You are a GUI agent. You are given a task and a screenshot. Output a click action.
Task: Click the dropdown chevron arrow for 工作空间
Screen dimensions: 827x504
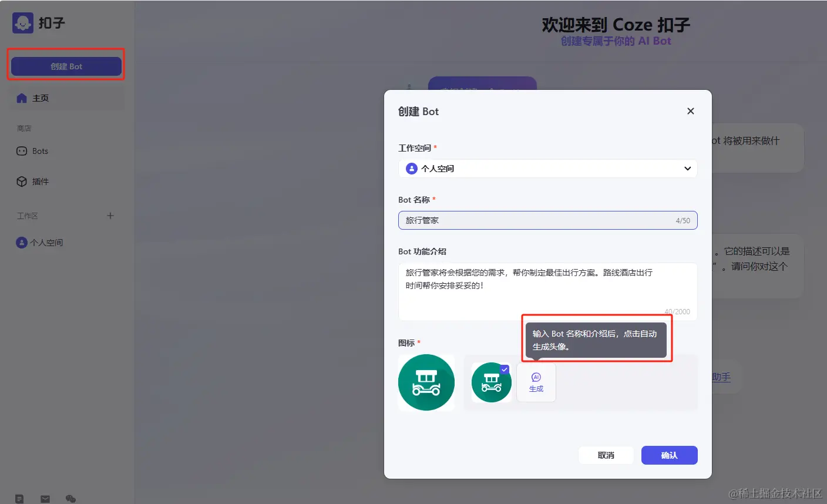click(x=688, y=169)
